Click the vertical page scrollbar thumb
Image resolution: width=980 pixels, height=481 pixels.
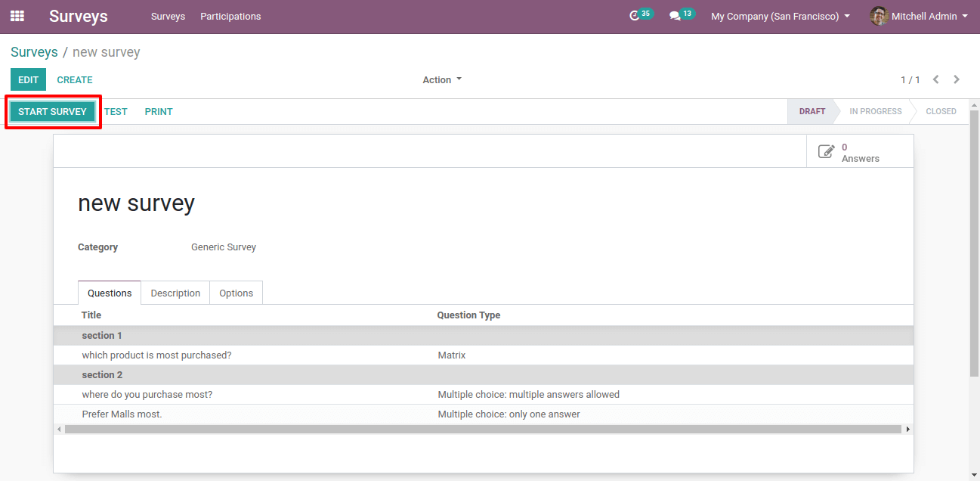[x=974, y=242]
